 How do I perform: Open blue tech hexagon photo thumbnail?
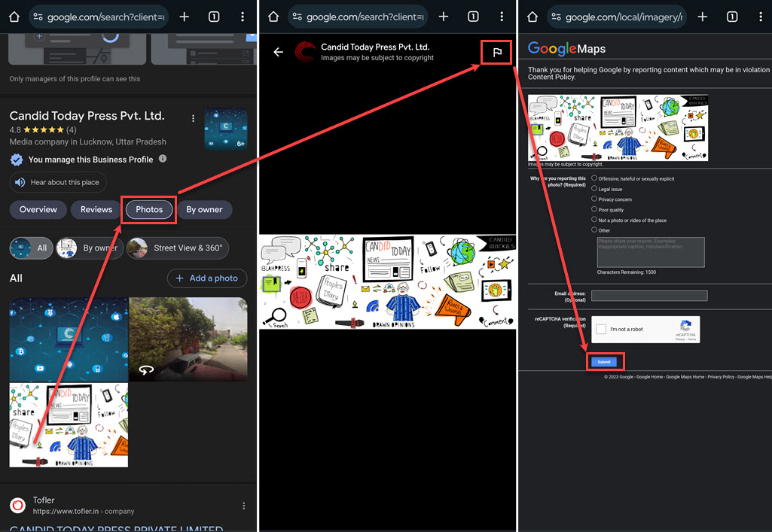[x=69, y=339]
